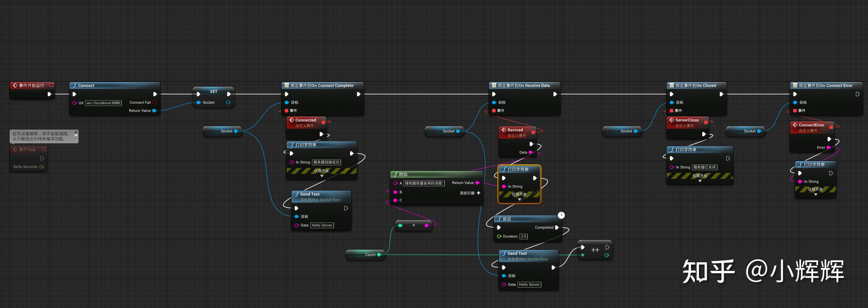Toggle pin on disabled-node comment bubble
This screenshot has width=868, height=308.
[x=76, y=132]
